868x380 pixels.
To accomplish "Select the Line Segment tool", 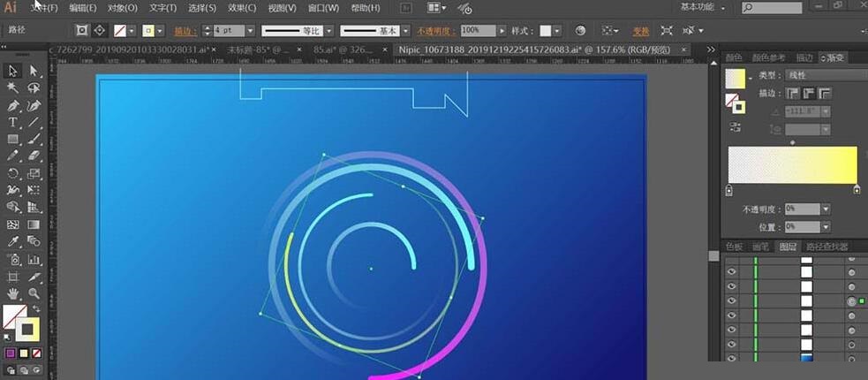I will [34, 122].
